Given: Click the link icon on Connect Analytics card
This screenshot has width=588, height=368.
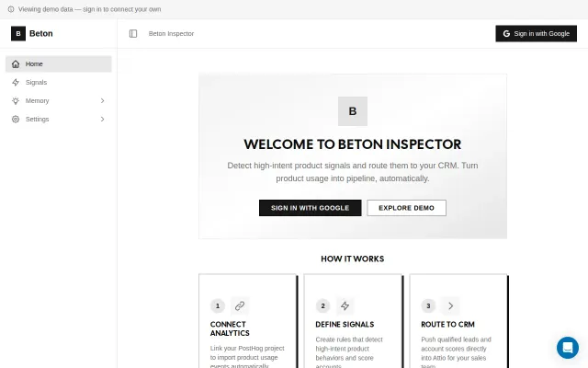Looking at the screenshot, I should tap(240, 306).
